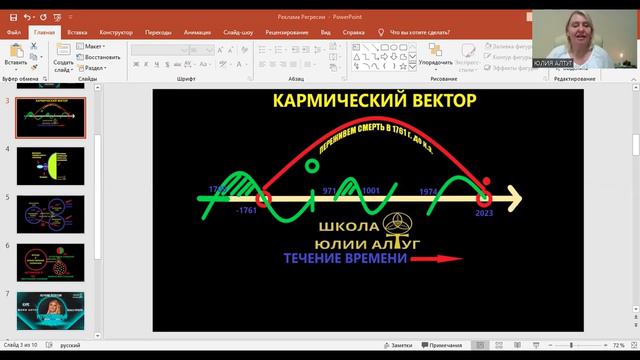Select the triangle shape in shapes gallery
This screenshot has width=640, height=360.
pos(356,57)
